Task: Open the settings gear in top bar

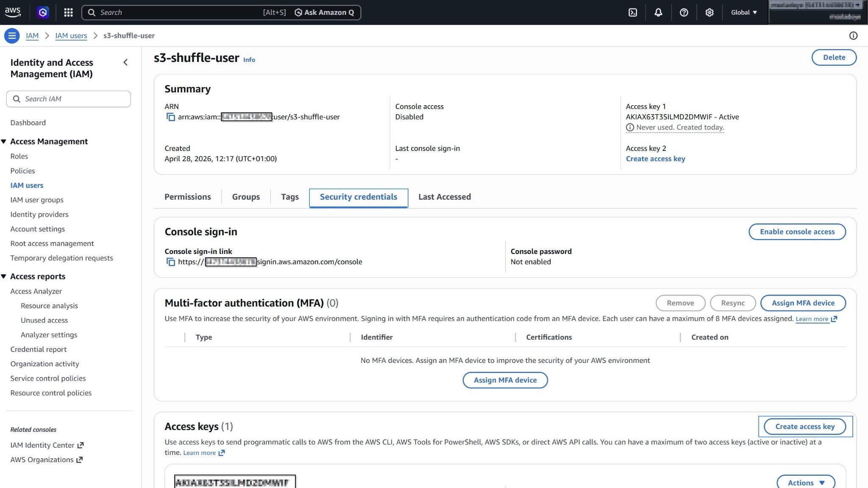Action: coord(709,12)
